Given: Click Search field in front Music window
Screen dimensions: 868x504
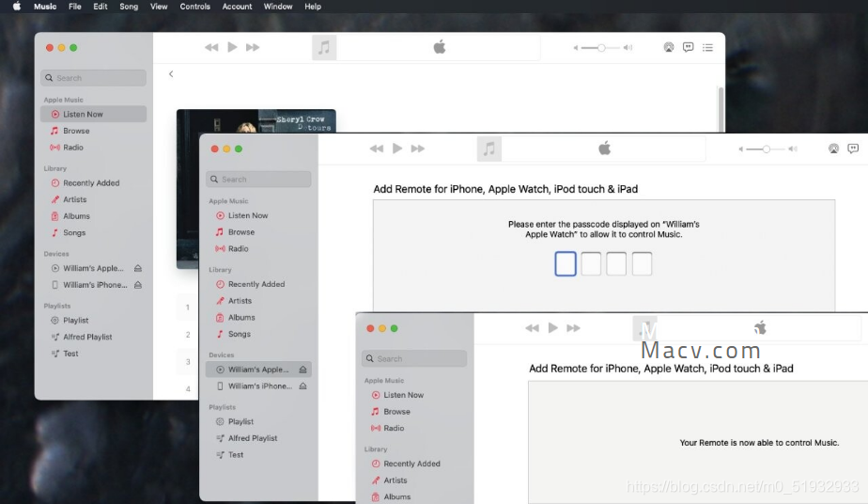Looking at the screenshot, I should (414, 359).
